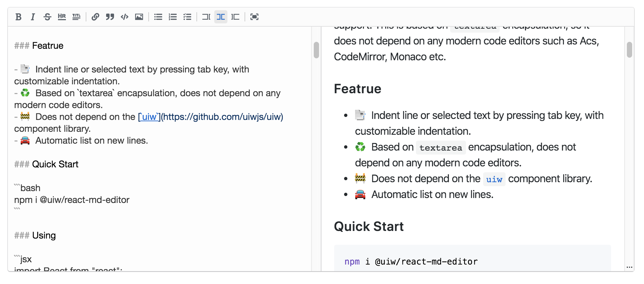Click the resize handle in the bottom-right corner
Viewport: 644px width, 284px height.
pyautogui.click(x=629, y=267)
